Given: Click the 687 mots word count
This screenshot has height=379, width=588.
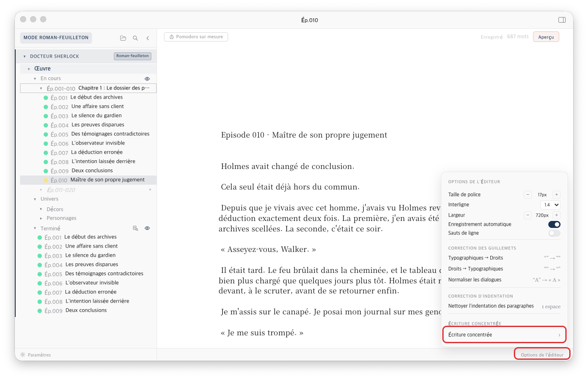Looking at the screenshot, I should pos(518,37).
